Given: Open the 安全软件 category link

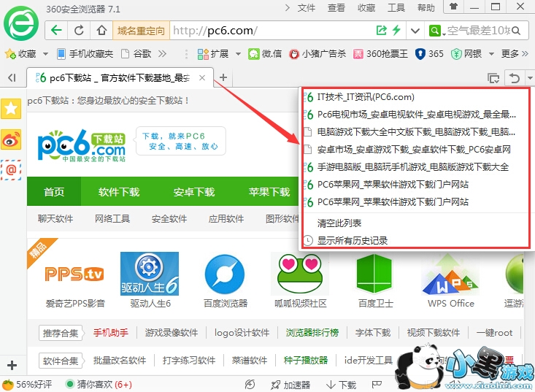Looking at the screenshot, I should (169, 219).
